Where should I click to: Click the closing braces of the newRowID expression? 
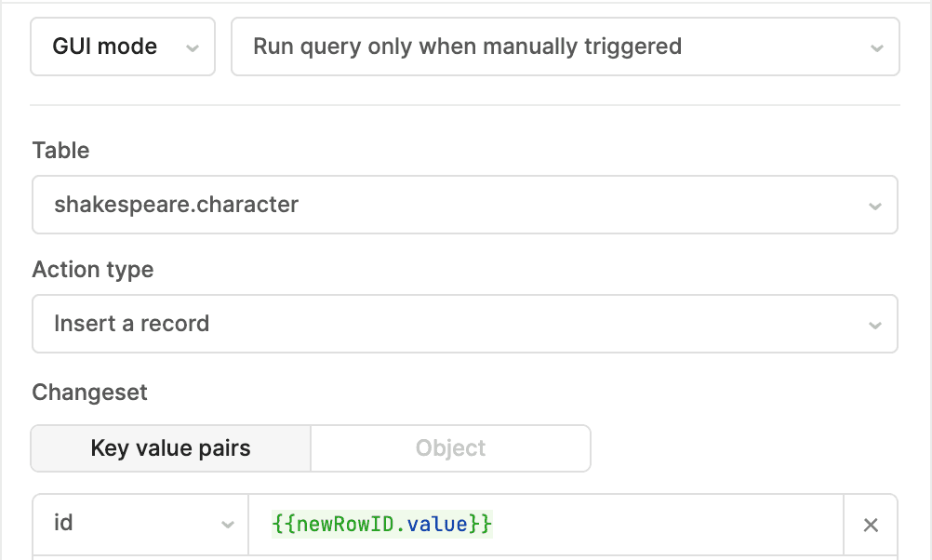click(480, 525)
